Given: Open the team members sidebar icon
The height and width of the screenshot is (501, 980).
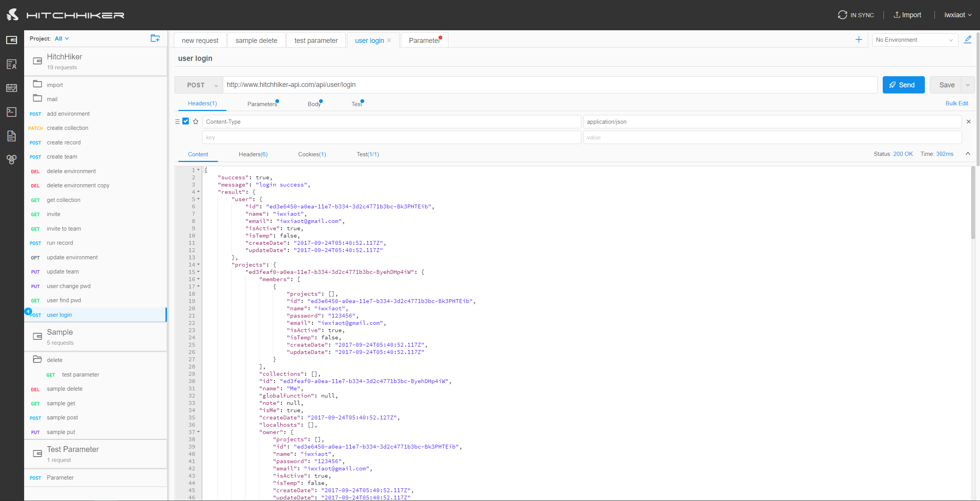Looking at the screenshot, I should point(12,64).
